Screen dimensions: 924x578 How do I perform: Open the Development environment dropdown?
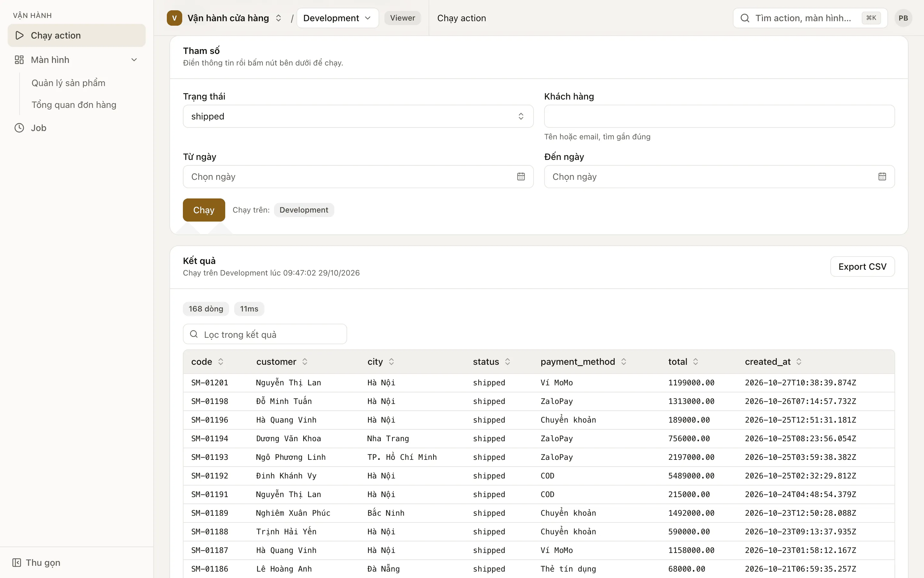pyautogui.click(x=338, y=18)
